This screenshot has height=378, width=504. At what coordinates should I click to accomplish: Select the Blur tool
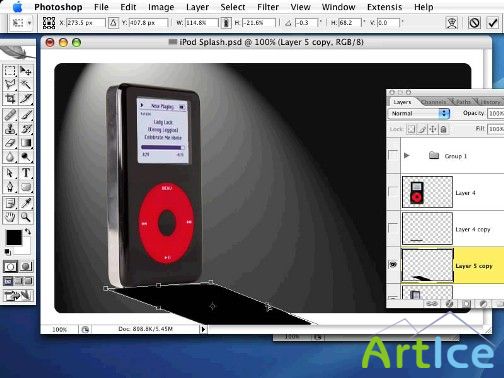click(x=10, y=157)
